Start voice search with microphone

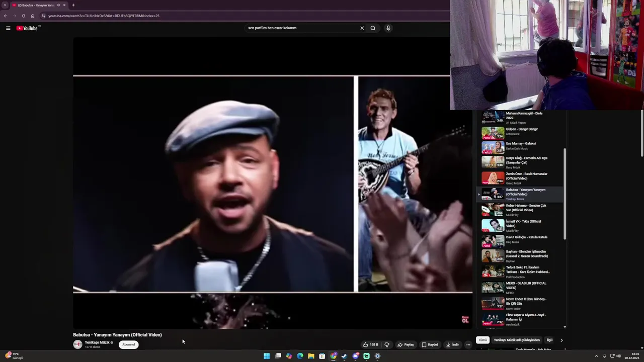(388, 28)
